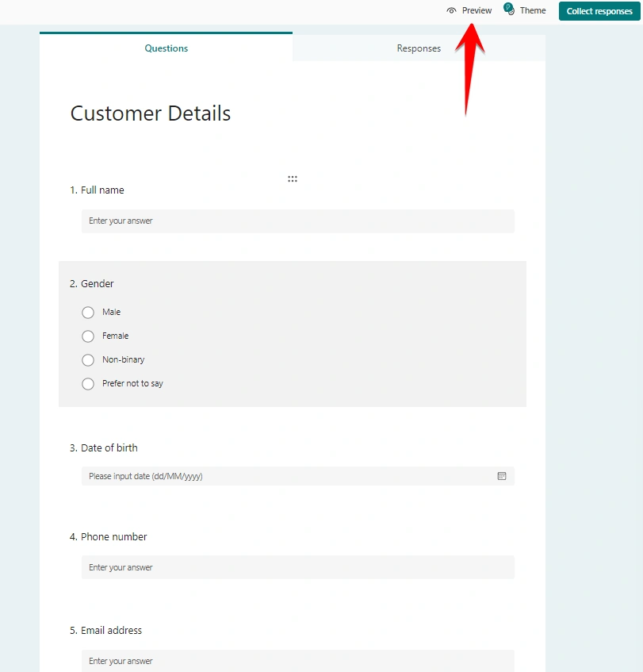Click the '5. Email address' question label

[105, 631]
